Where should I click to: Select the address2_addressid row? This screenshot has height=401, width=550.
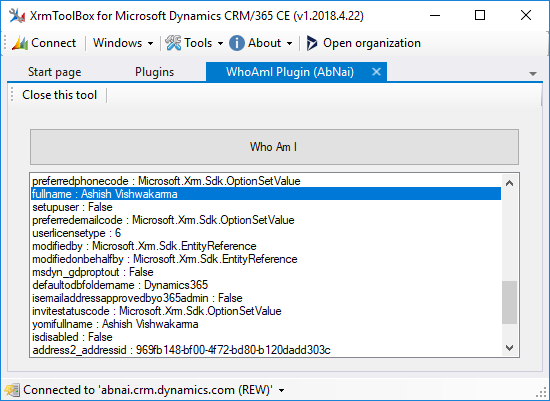coord(266,350)
